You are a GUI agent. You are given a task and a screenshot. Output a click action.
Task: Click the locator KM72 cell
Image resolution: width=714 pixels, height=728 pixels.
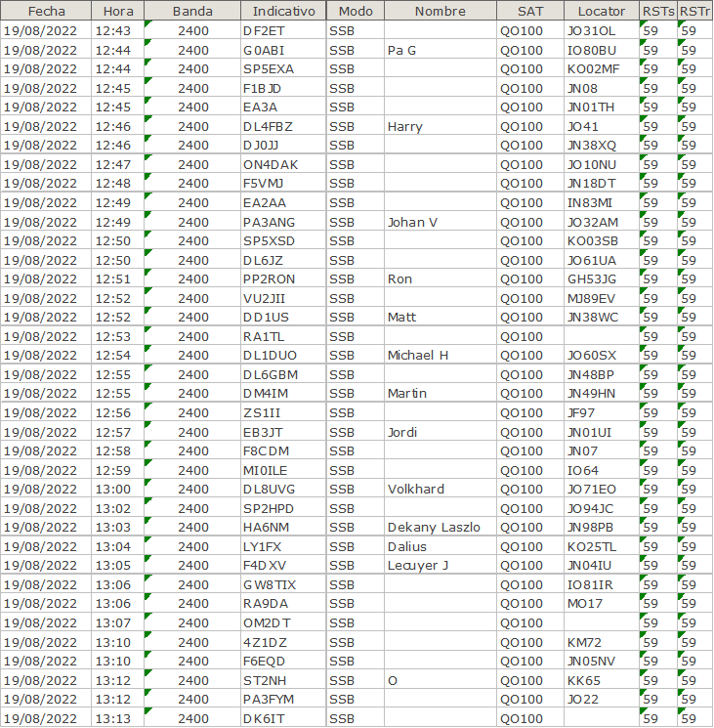585,642
